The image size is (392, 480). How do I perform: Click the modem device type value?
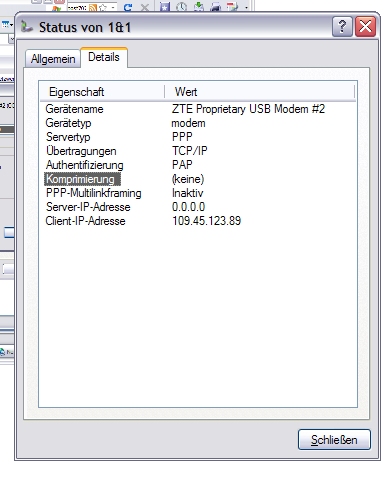188,123
